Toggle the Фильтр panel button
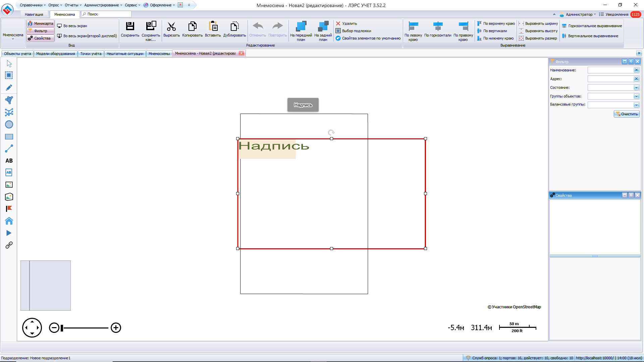 click(41, 31)
